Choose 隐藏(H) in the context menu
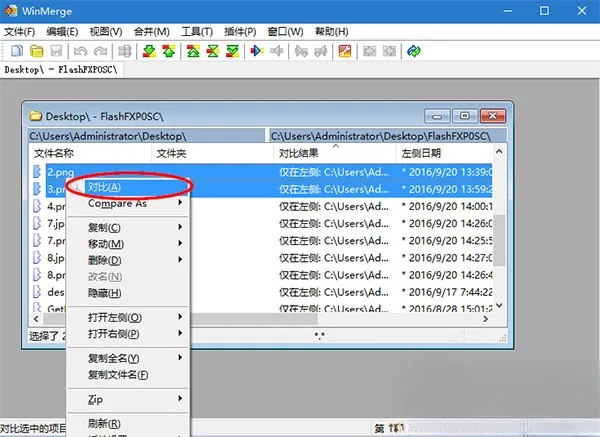 tap(128, 293)
